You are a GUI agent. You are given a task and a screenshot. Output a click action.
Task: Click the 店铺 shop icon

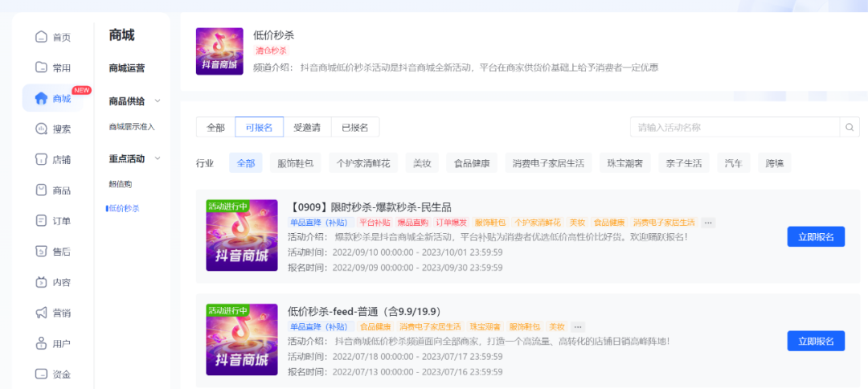41,159
